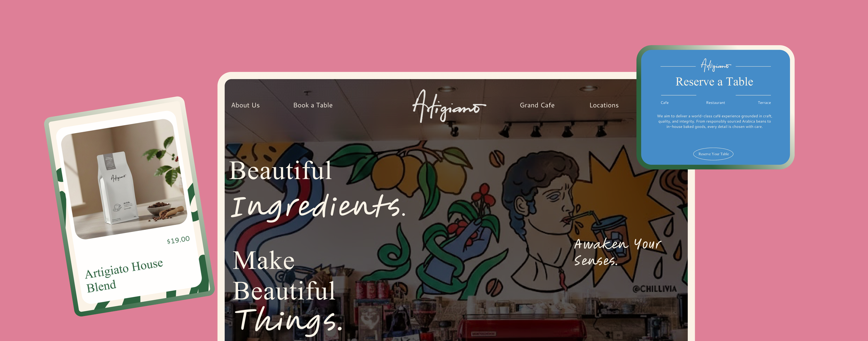Switch to the Restaurant tab
Viewport: 868px width, 341px height.
click(715, 103)
